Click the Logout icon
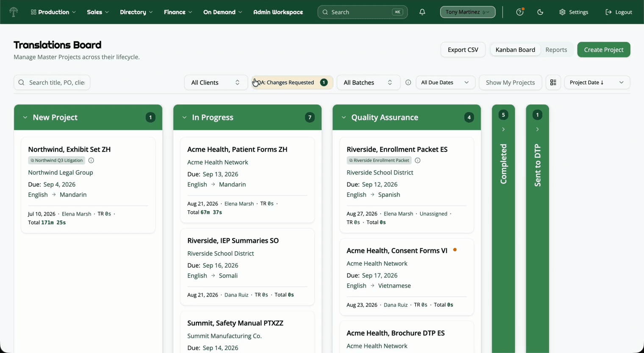The image size is (644, 353). click(x=608, y=12)
